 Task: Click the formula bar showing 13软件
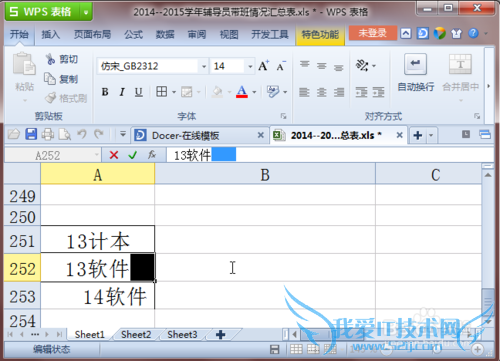pyautogui.click(x=330, y=155)
